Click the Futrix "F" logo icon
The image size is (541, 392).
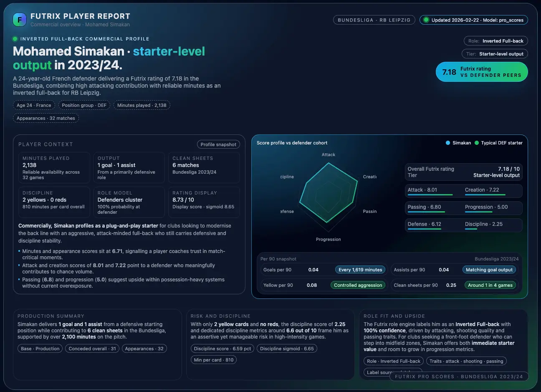pyautogui.click(x=19, y=19)
